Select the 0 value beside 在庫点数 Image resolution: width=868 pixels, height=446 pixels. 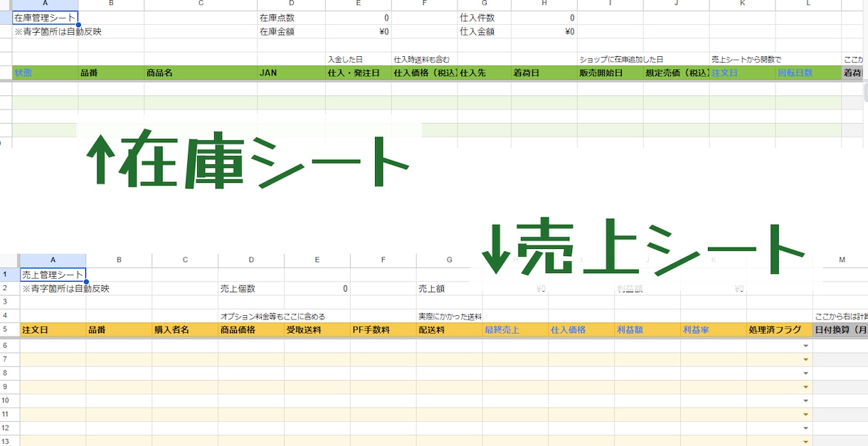[x=358, y=18]
